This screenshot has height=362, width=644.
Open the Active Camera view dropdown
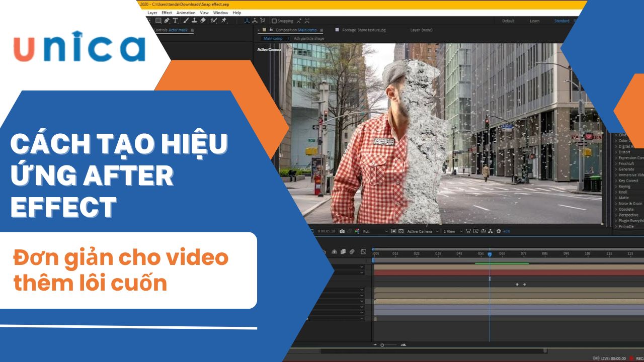[x=422, y=231]
